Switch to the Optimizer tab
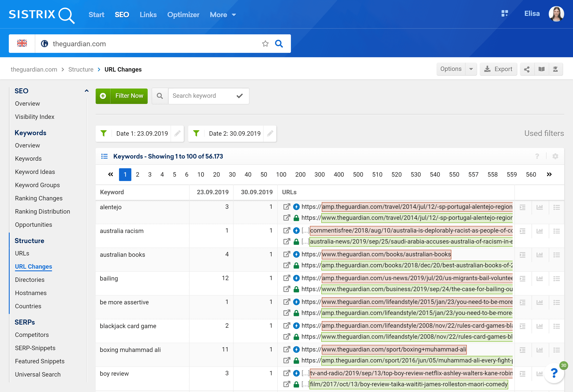 pos(183,15)
